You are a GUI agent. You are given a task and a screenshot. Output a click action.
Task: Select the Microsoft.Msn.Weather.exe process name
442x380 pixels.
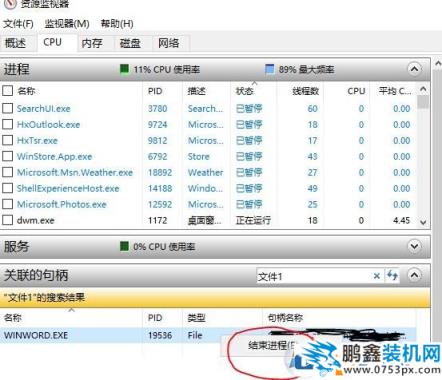75,173
